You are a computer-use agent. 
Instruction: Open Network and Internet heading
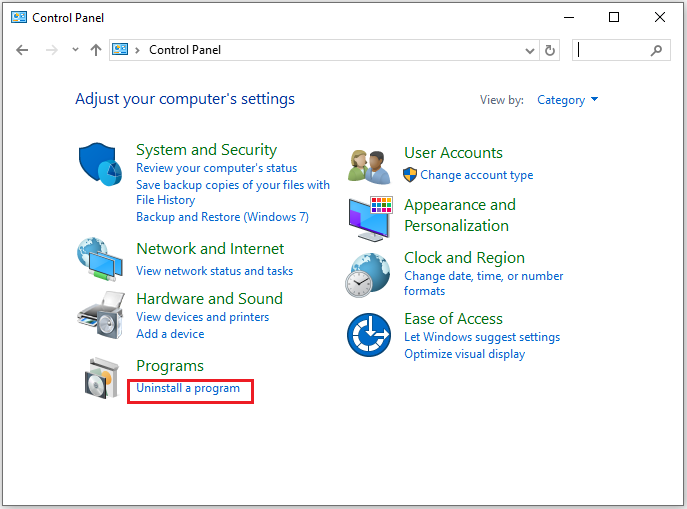(210, 249)
